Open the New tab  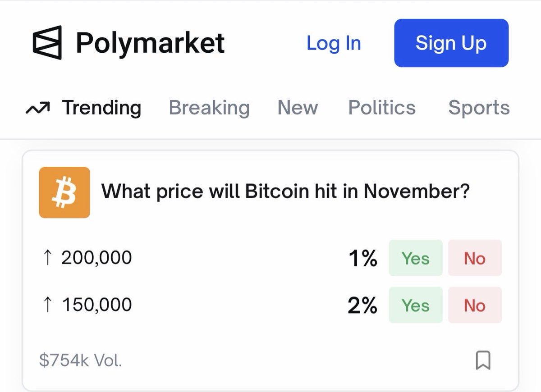[x=298, y=108]
